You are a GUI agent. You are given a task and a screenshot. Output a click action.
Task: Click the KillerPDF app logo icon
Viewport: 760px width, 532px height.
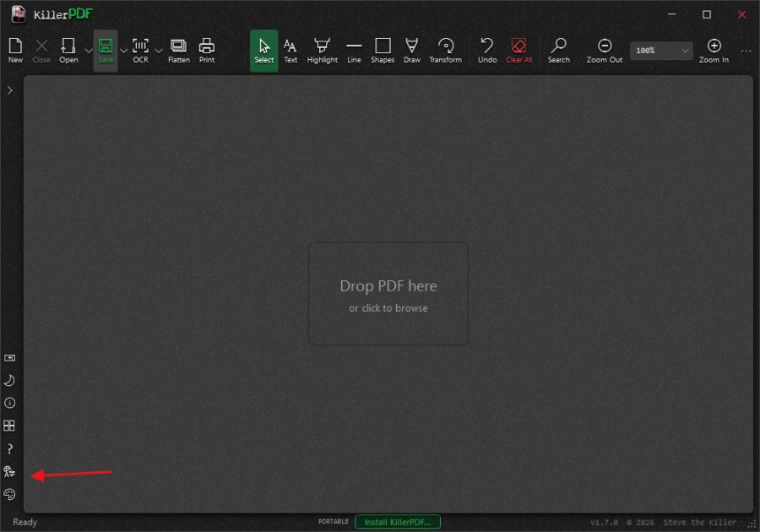[x=19, y=14]
